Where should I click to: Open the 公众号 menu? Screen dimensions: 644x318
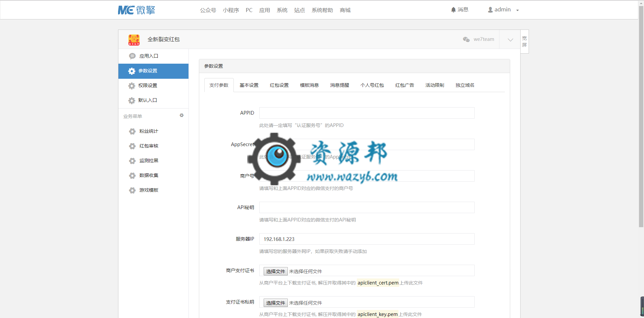(x=208, y=10)
